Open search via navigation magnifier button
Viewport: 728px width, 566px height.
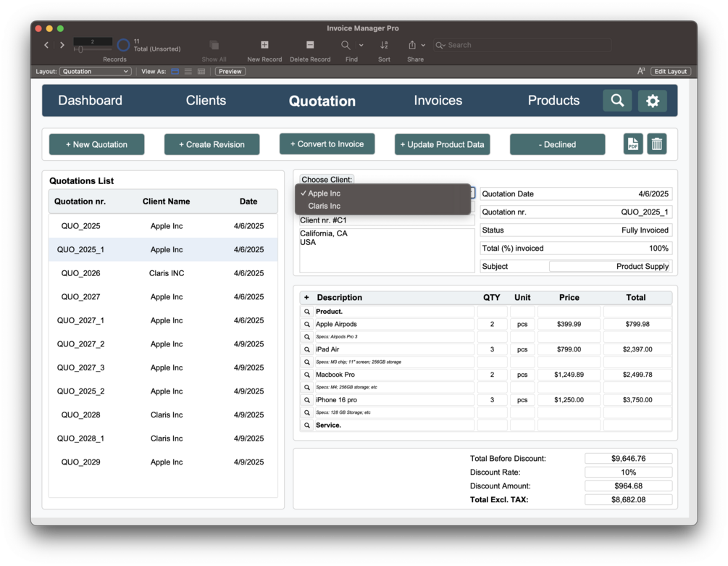(x=617, y=100)
